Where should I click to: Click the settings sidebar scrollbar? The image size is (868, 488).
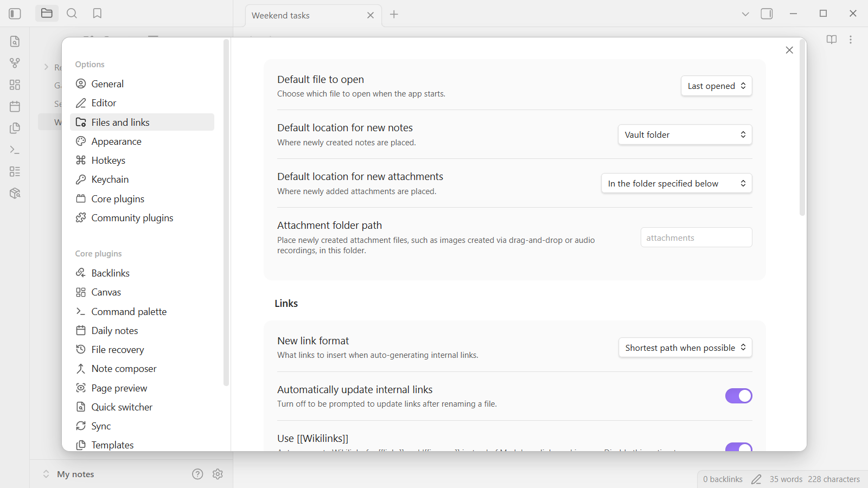(x=226, y=213)
